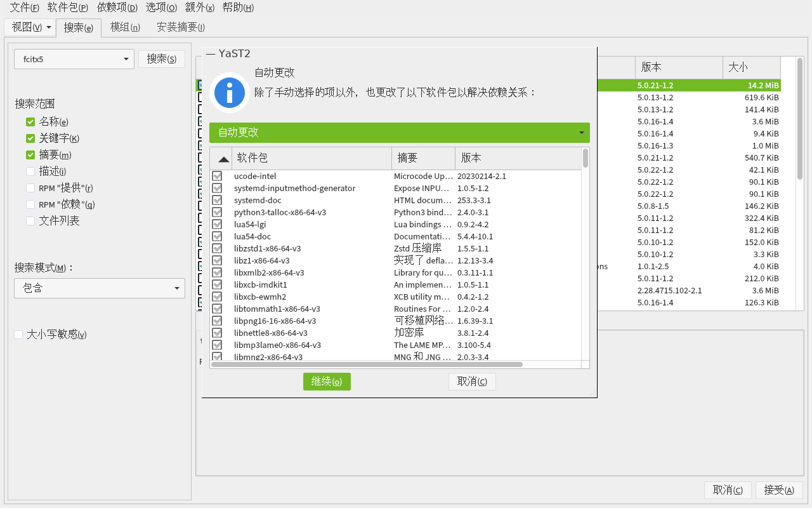Enable the 描述 search scope checkbox
This screenshot has width=812, height=508.
pyautogui.click(x=30, y=171)
